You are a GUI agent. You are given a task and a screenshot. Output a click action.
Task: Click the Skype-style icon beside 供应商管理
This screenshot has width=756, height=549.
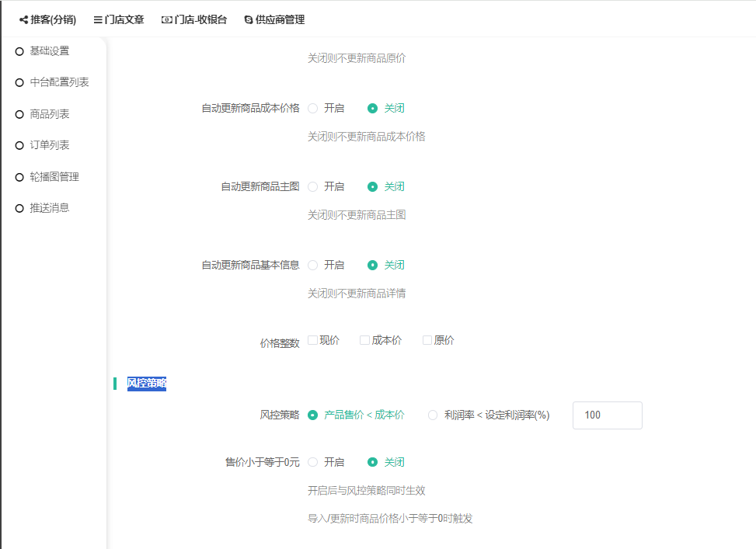[x=249, y=20]
